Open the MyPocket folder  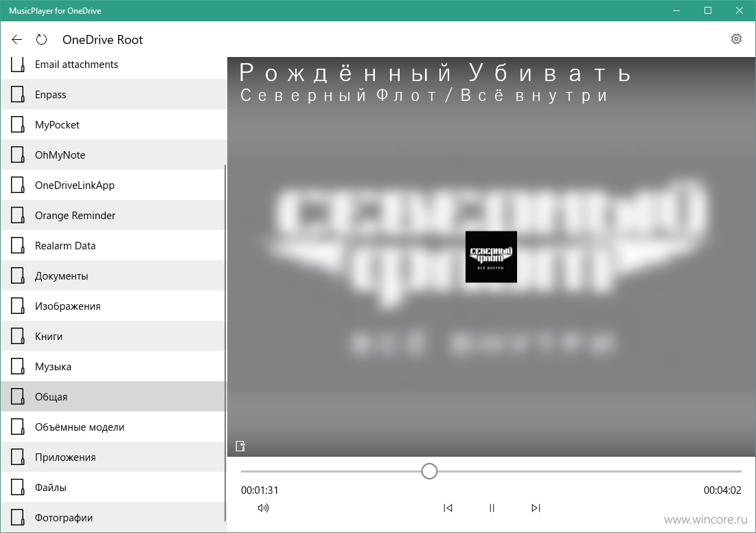click(113, 124)
